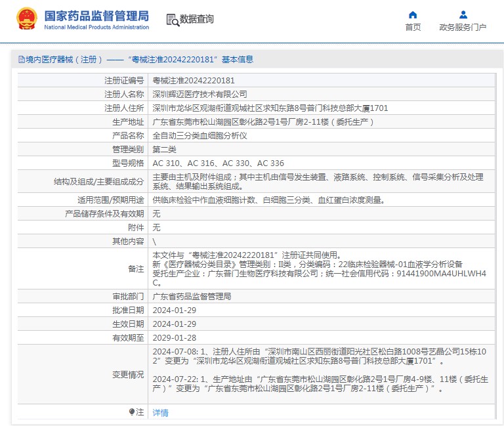Viewport: 504px width, 426px height.
Task: Open the 详情 link
Action: coord(160,413)
